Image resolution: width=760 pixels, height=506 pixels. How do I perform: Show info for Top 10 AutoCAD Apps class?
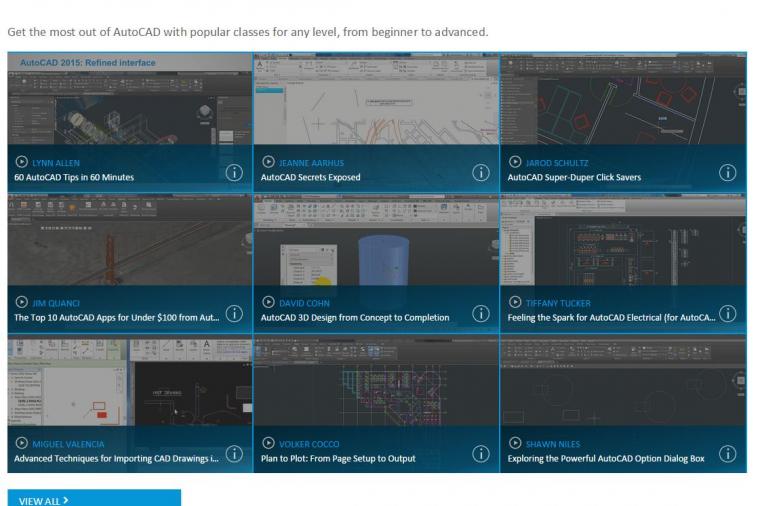coord(234,314)
